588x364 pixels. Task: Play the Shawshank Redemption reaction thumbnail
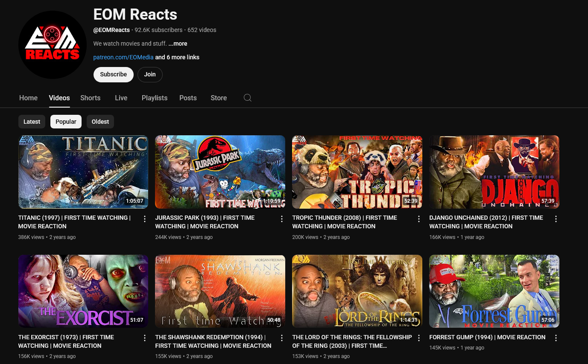(x=220, y=291)
